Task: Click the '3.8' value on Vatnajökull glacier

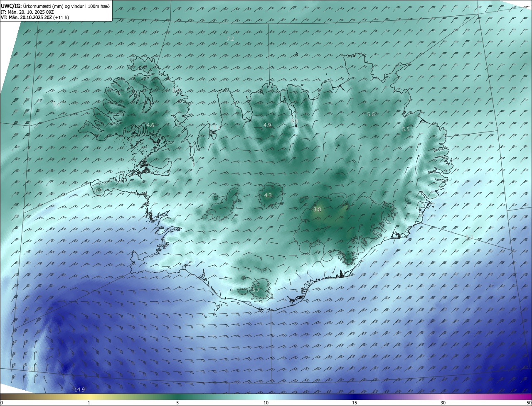Action: (317, 210)
